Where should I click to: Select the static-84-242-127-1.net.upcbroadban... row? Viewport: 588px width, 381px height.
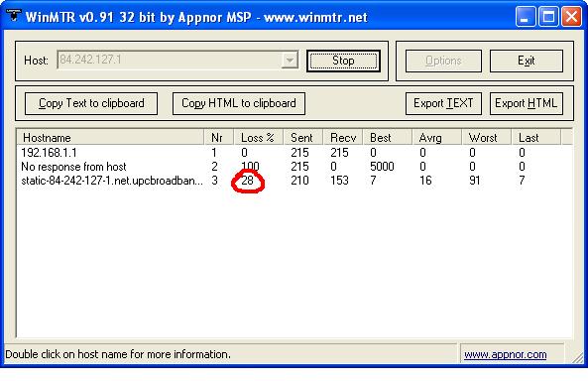294,181
